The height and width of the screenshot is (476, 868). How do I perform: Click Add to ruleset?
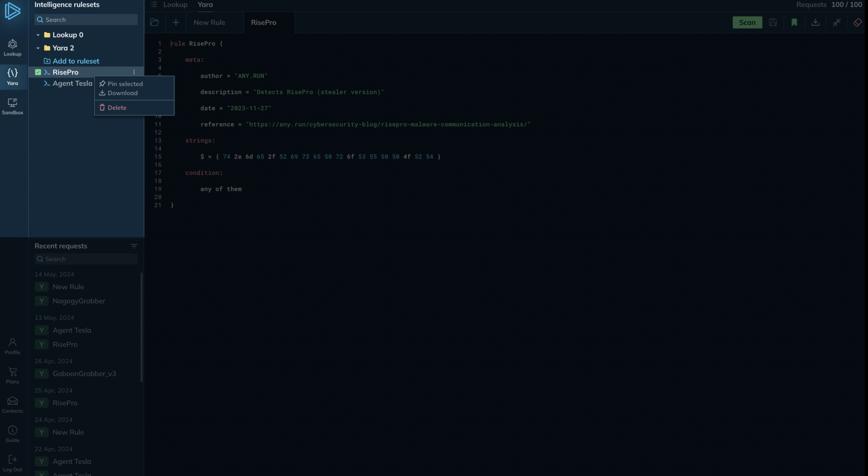click(x=76, y=61)
